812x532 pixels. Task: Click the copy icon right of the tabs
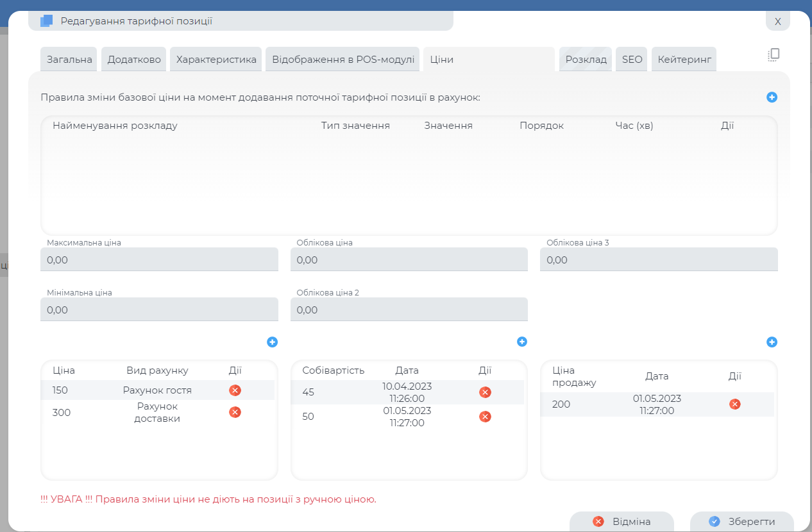pos(774,55)
